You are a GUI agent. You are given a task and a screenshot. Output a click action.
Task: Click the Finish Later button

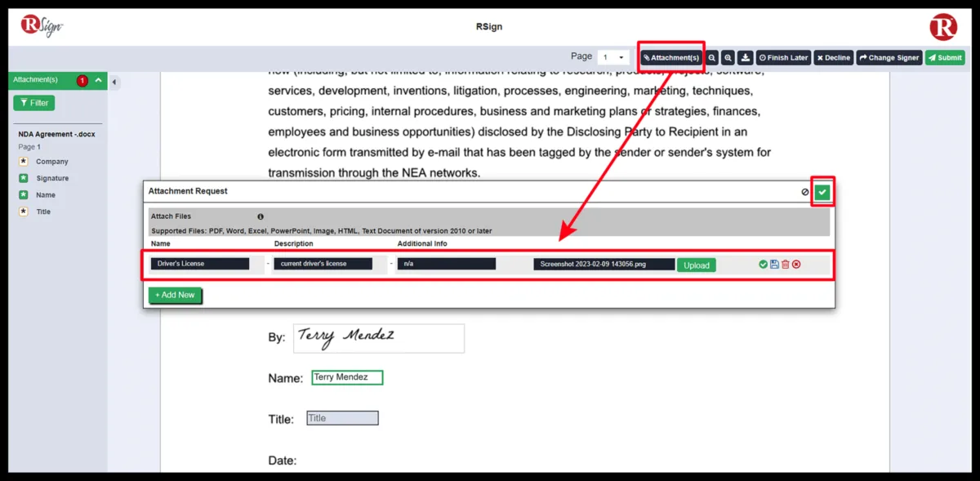[783, 58]
